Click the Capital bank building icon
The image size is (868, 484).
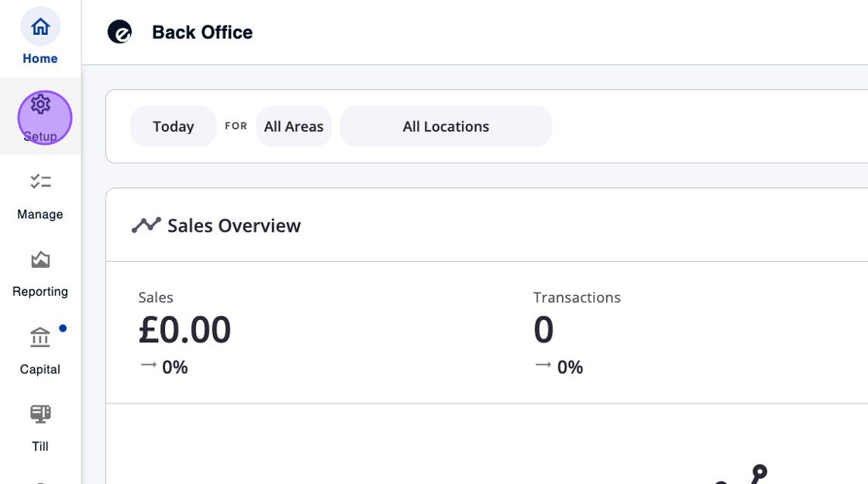pos(40,338)
